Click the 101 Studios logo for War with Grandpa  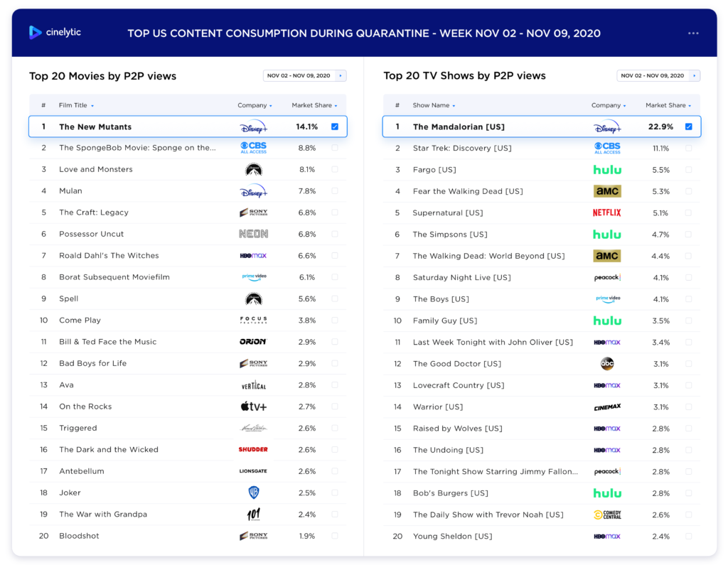(x=254, y=514)
